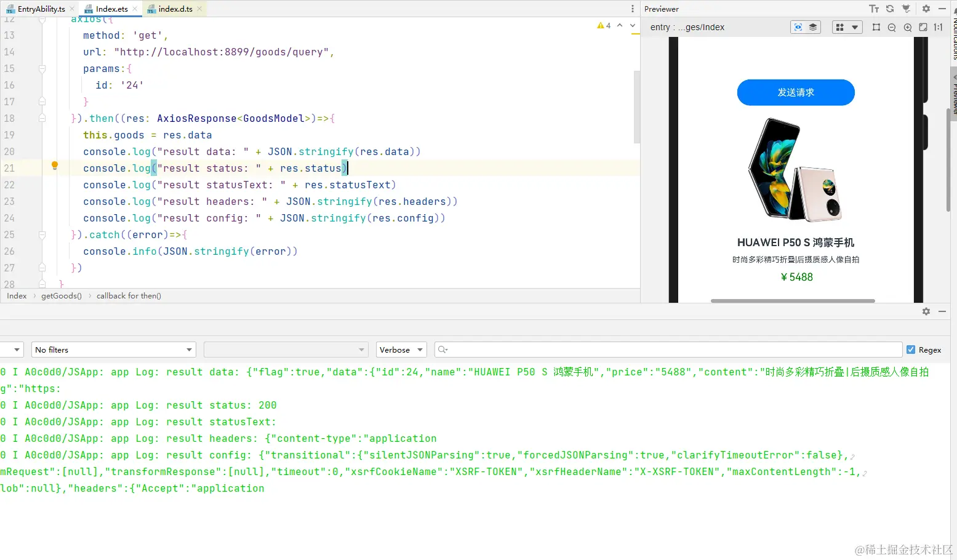Close the index.d.ts tab
957x560 pixels.
[x=199, y=9]
